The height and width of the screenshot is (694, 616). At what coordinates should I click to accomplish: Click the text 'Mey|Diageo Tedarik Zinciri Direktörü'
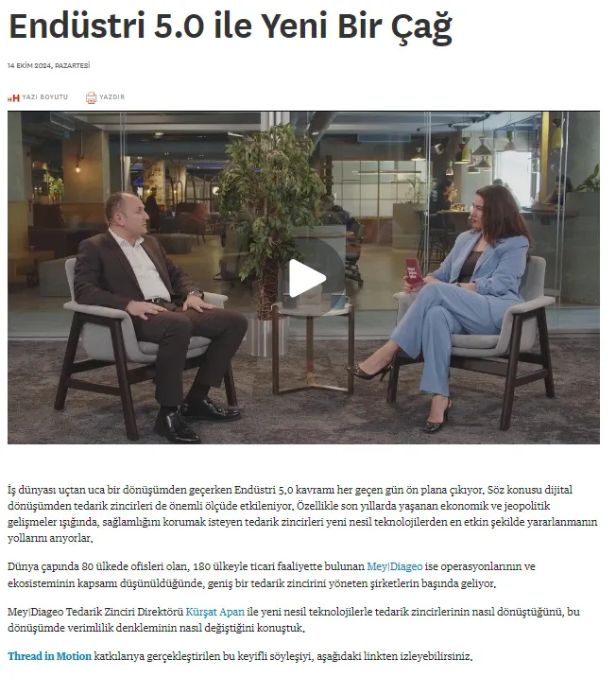[x=95, y=612]
